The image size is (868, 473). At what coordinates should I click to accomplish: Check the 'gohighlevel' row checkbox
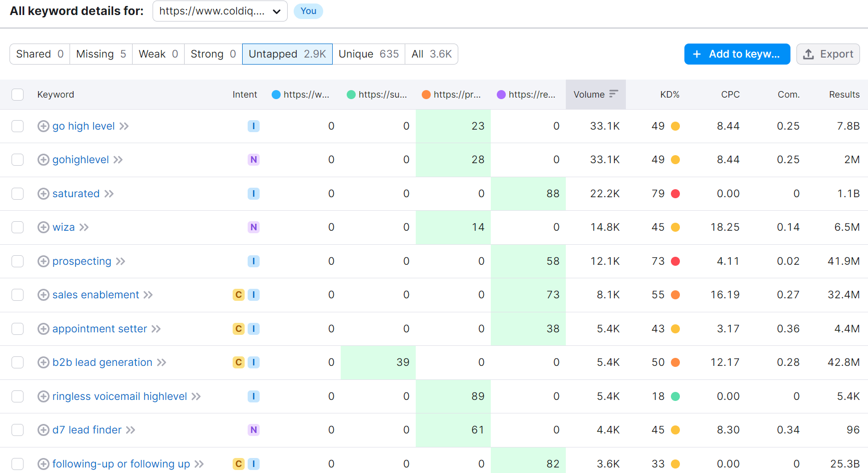(x=18, y=160)
